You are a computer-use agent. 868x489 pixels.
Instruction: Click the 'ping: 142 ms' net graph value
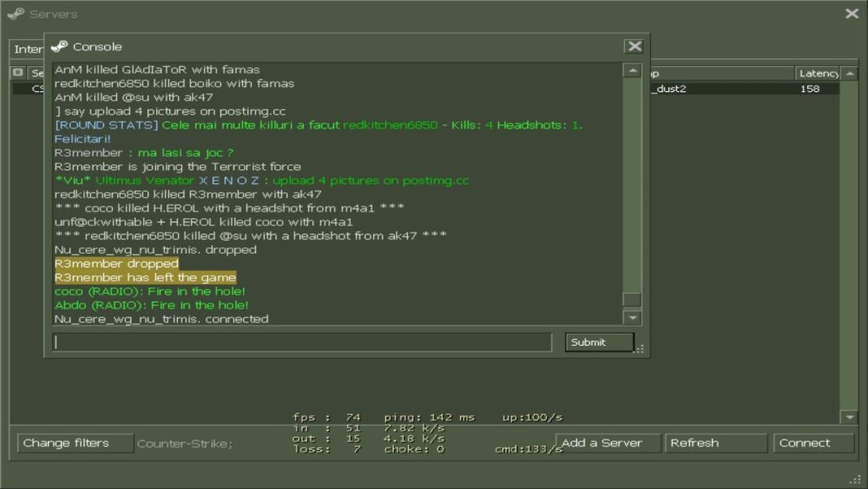429,418
